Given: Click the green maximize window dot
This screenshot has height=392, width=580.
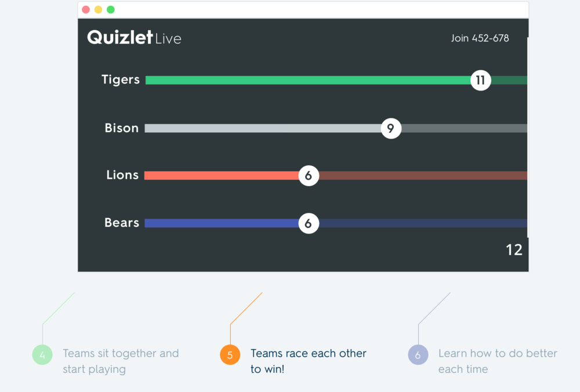Looking at the screenshot, I should 111,10.
